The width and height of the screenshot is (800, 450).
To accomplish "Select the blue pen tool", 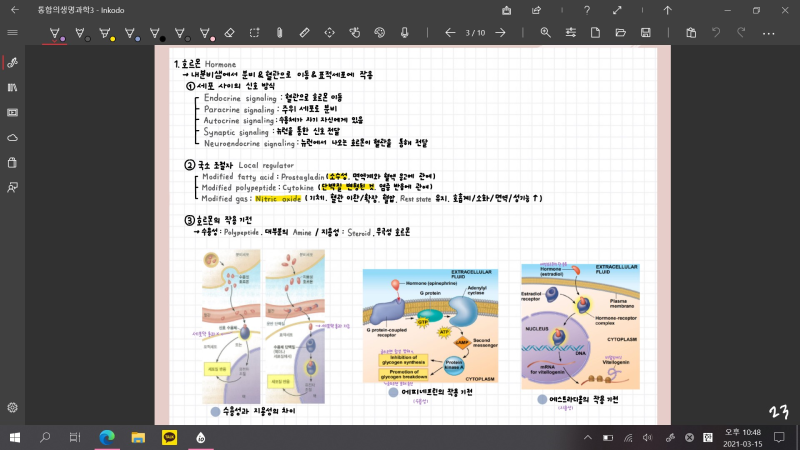I will pyautogui.click(x=131, y=34).
